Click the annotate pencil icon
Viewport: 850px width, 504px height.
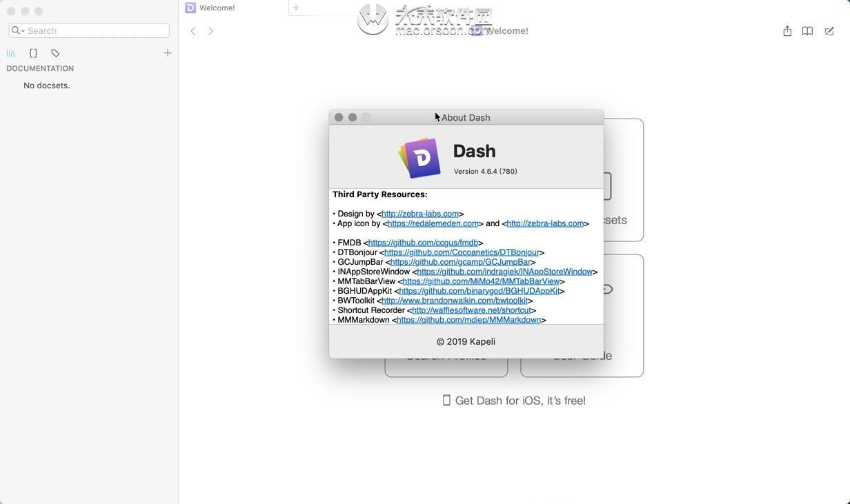(829, 31)
